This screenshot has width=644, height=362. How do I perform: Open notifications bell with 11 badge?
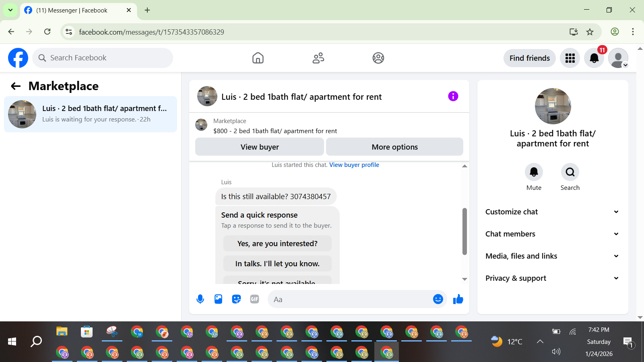[x=594, y=58]
